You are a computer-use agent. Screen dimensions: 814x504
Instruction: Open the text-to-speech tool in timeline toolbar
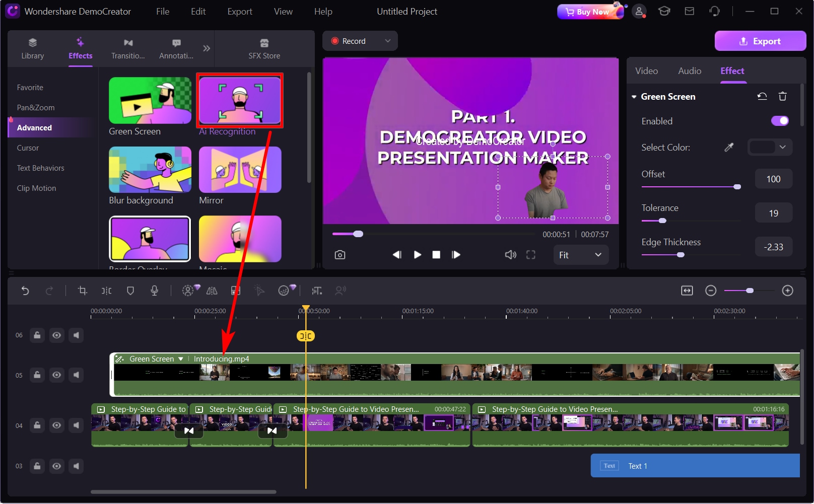tap(317, 291)
